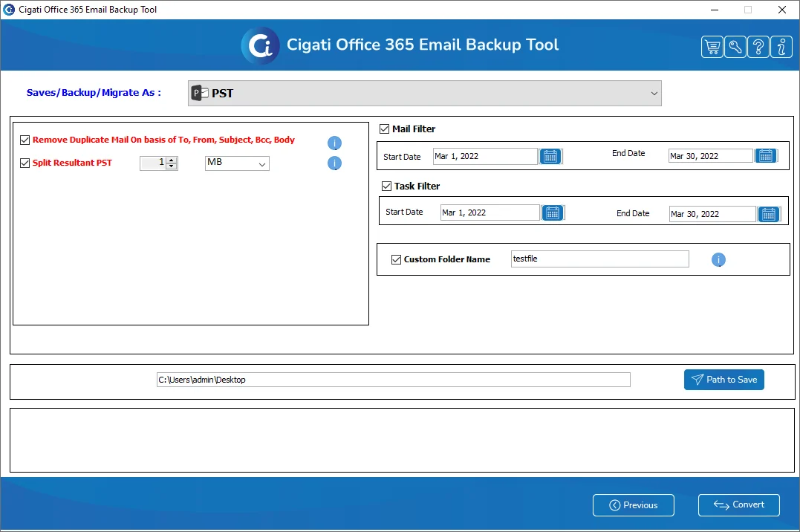Open calendar for Task Filter Start Date
The width and height of the screenshot is (800, 532).
pos(553,213)
